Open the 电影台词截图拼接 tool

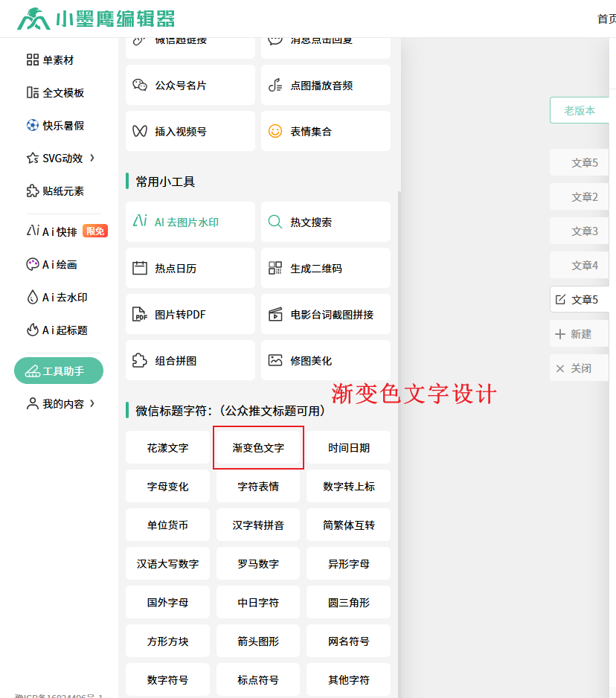tap(326, 314)
